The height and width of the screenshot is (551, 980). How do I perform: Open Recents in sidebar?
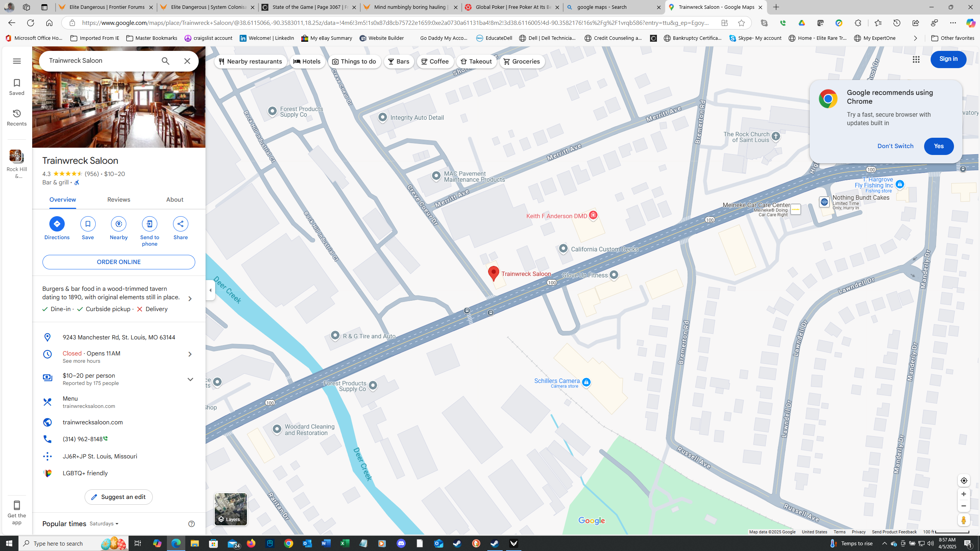click(16, 117)
